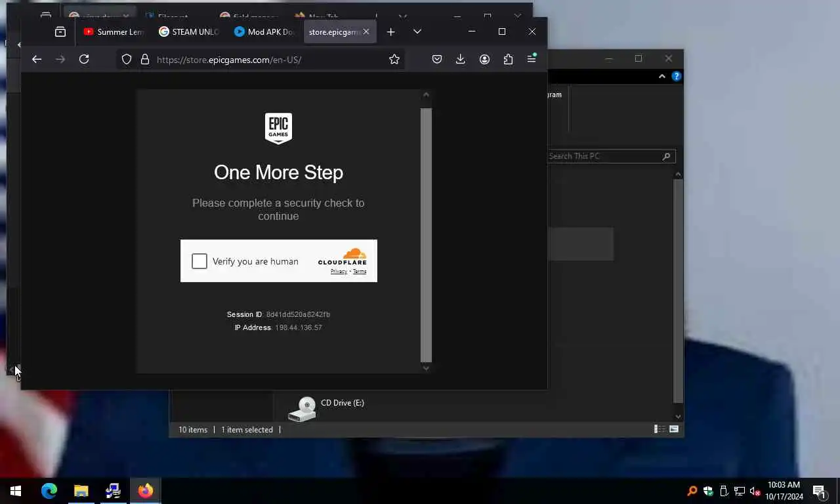Click the File Explorer search magnifier icon
840x504 pixels.
click(x=667, y=156)
